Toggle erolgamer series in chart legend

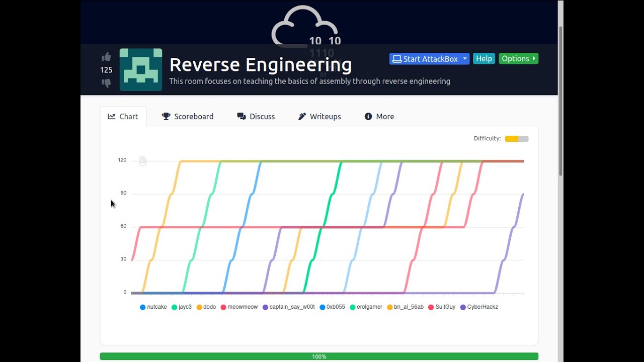(x=366, y=307)
